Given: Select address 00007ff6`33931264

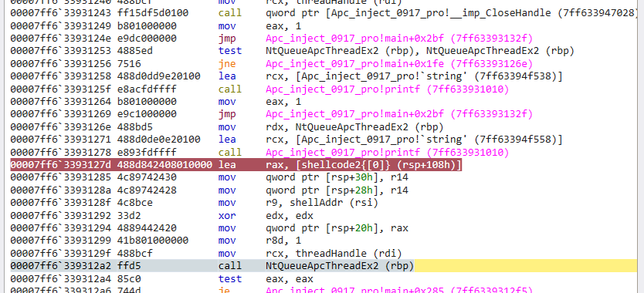Looking at the screenshot, I should point(60,102).
